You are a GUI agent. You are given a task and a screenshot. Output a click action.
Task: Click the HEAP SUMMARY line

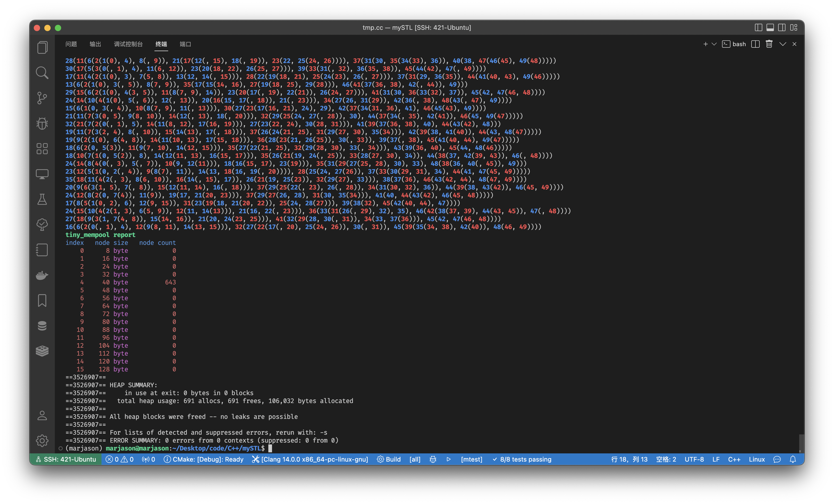click(111, 385)
